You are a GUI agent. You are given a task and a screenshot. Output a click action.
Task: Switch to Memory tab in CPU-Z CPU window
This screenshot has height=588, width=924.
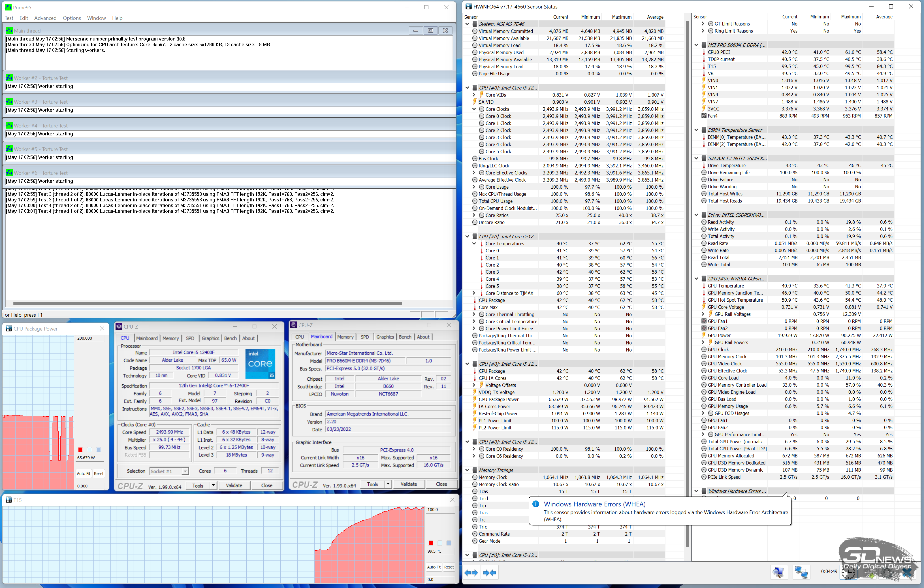[x=170, y=338]
